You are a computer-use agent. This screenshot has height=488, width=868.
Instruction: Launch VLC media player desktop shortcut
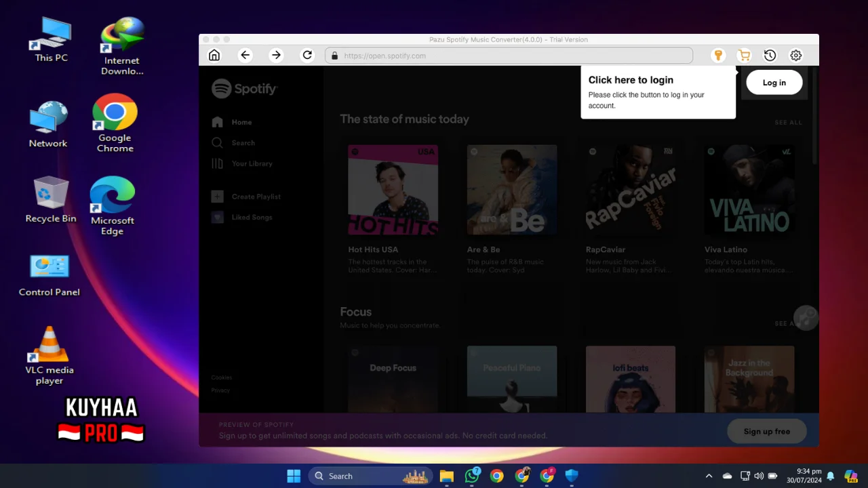(50, 356)
